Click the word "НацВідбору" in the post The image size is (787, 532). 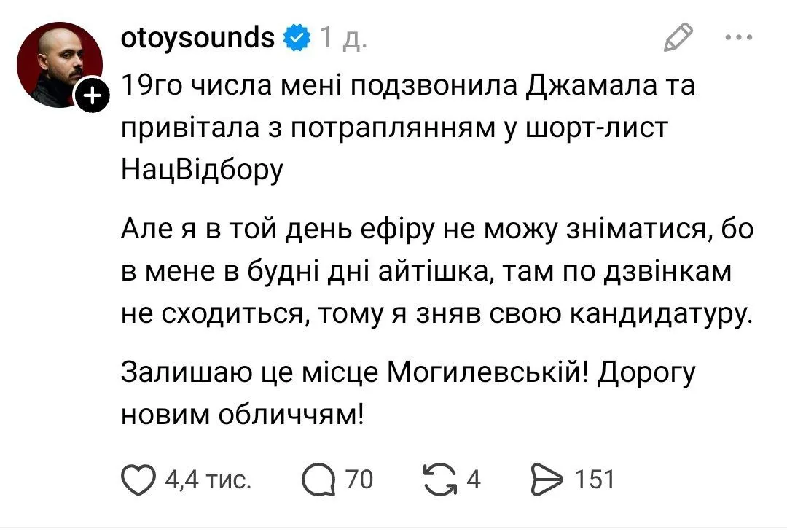(x=201, y=169)
